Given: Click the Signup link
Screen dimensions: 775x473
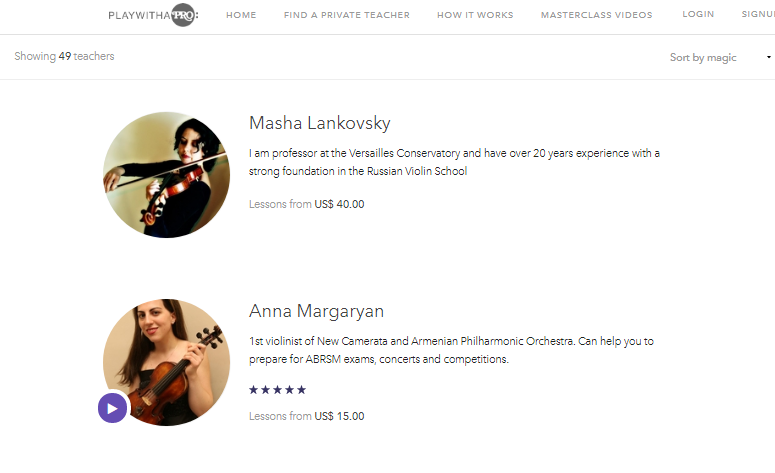Looking at the screenshot, I should click(758, 15).
